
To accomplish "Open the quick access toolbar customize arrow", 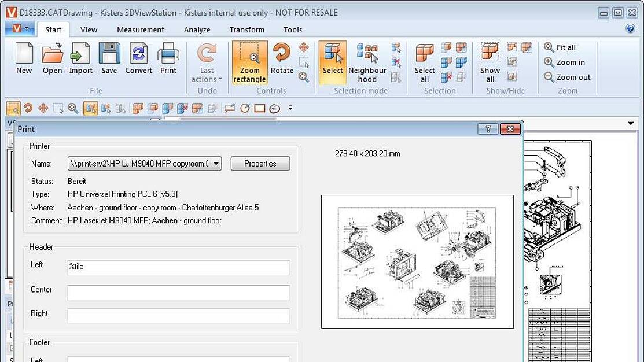I will 290,108.
